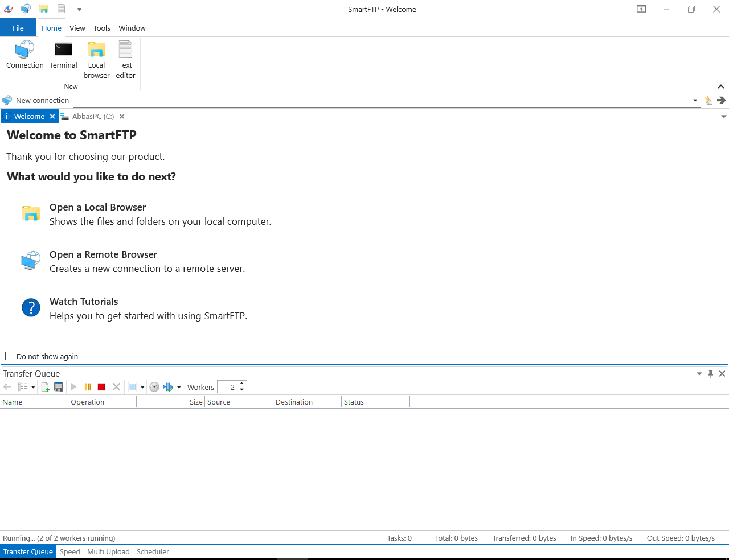This screenshot has width=729, height=560.
Task: Click the list view icon in Transfer Queue toolbar
Action: click(23, 387)
